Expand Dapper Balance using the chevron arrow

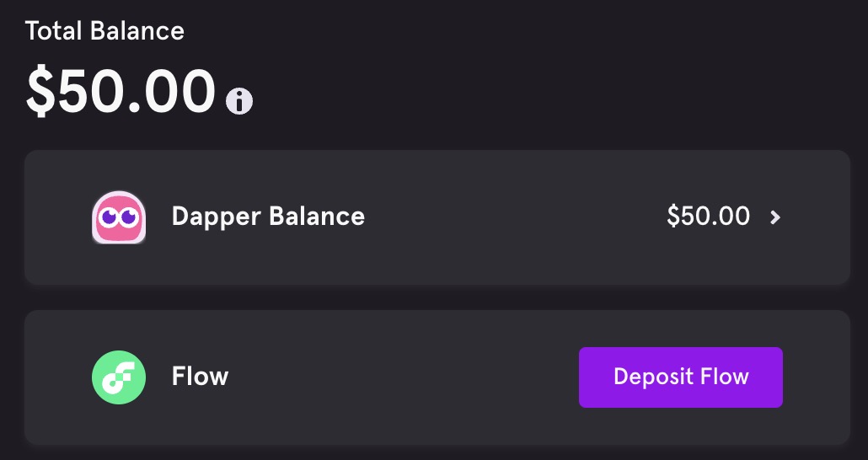point(775,217)
